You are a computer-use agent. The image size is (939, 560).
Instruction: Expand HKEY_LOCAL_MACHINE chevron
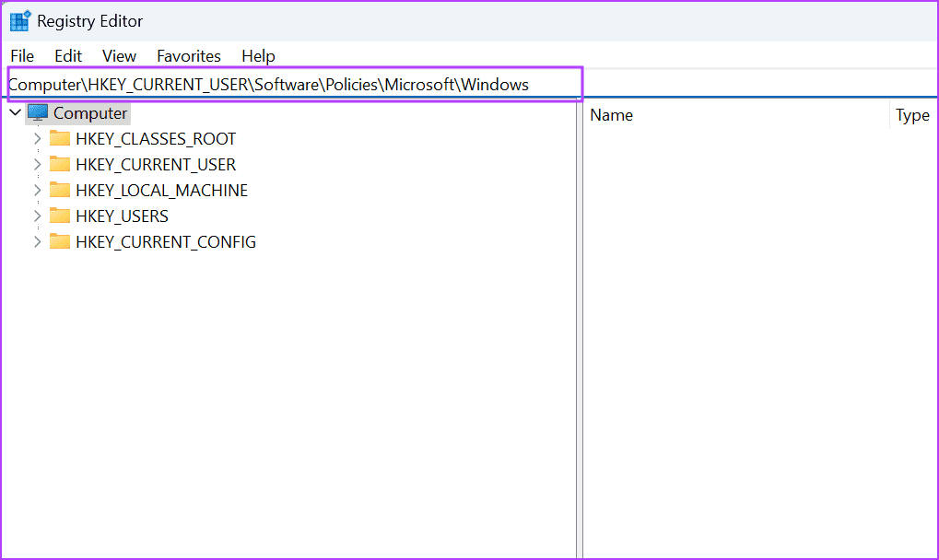[x=37, y=191]
